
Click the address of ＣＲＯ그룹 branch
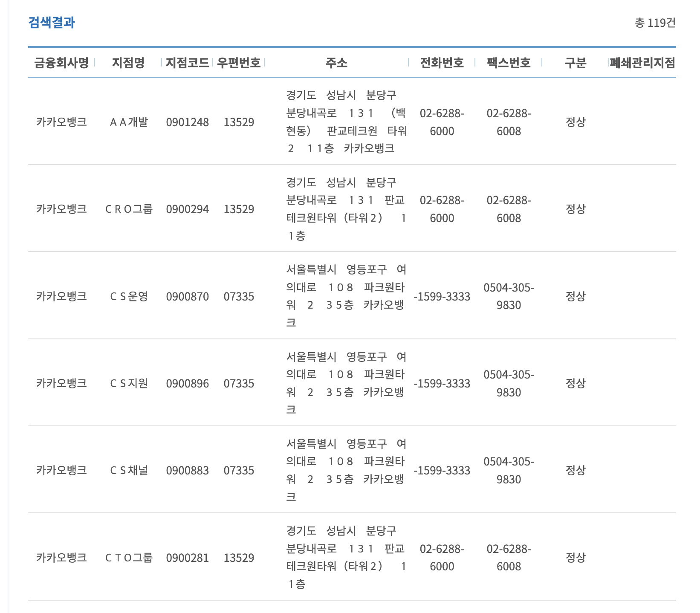click(x=346, y=209)
